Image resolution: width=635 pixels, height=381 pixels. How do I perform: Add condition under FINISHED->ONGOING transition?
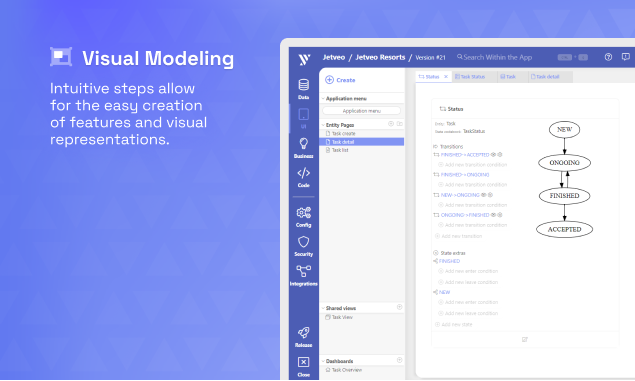point(473,185)
